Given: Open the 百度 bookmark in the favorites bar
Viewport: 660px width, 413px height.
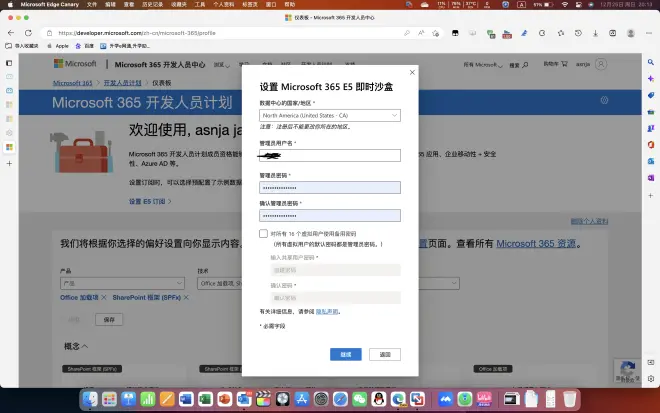Looking at the screenshot, I should [85, 46].
